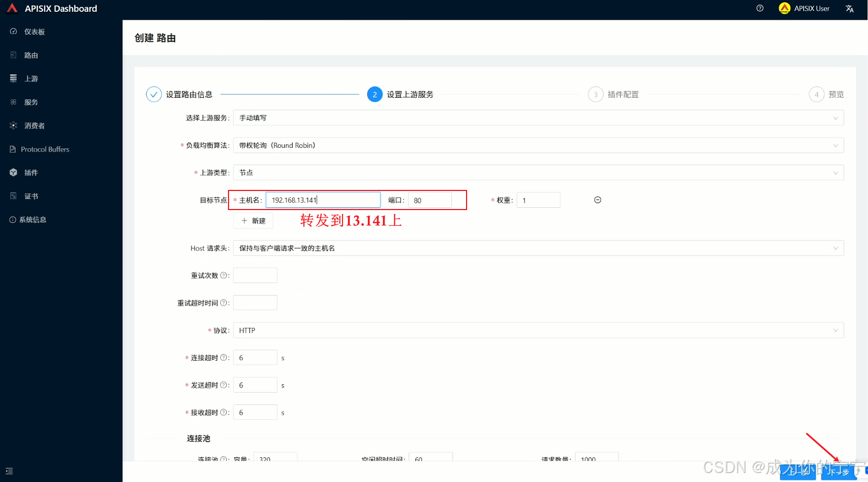Open the help question-mark icon in header

click(760, 8)
